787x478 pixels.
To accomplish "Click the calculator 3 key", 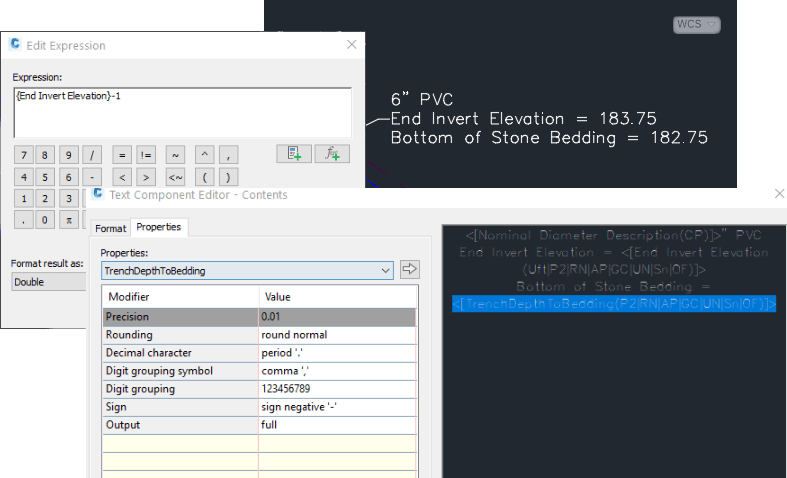I will (x=69, y=198).
